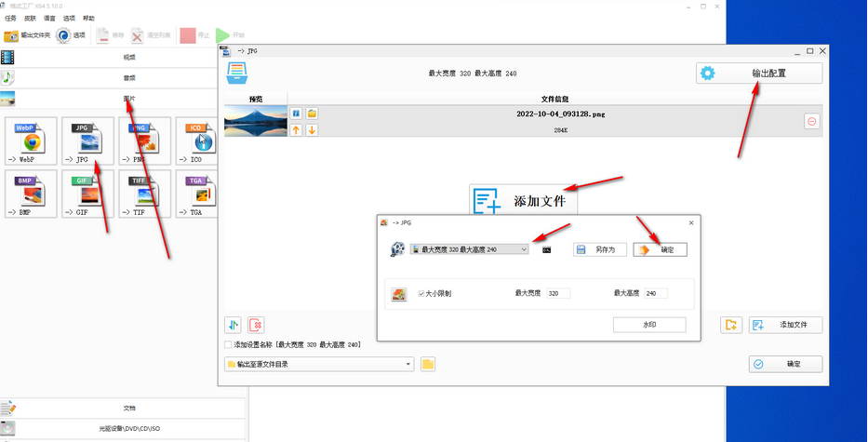The image size is (868, 442).
Task: Open the 输出至源文件目录 dropdown
Action: coord(319,364)
